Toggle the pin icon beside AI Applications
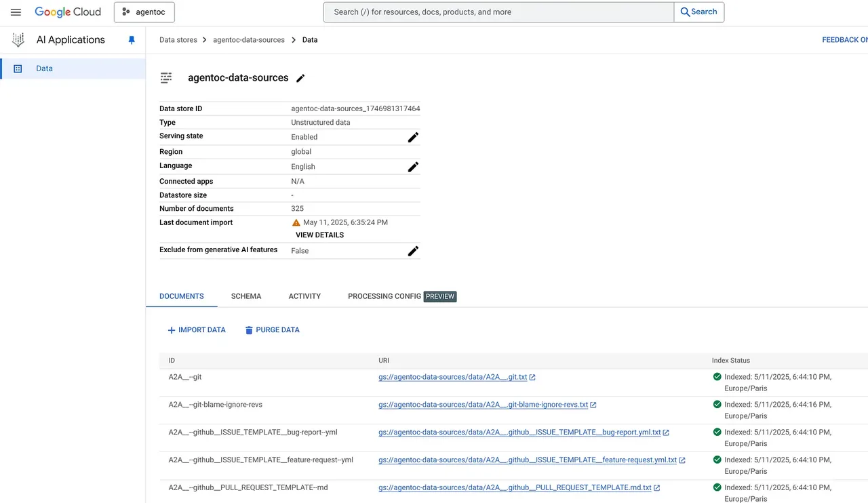 [x=132, y=40]
